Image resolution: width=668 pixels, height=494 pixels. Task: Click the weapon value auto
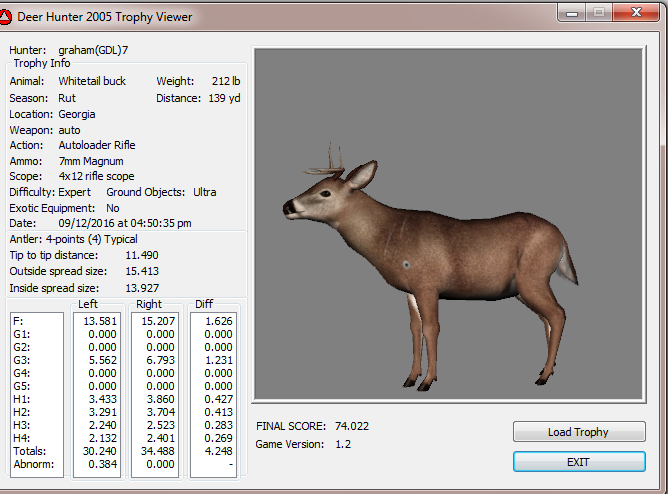tap(69, 130)
